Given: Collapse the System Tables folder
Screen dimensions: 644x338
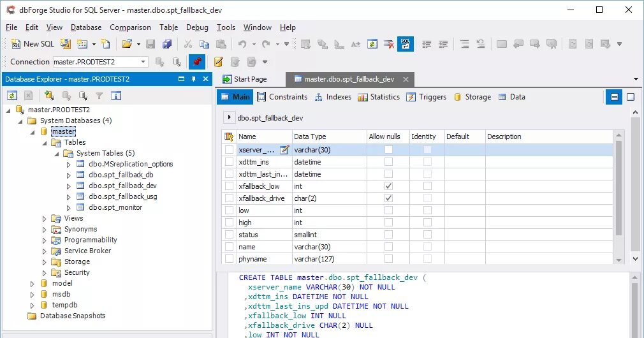Looking at the screenshot, I should (x=57, y=154).
